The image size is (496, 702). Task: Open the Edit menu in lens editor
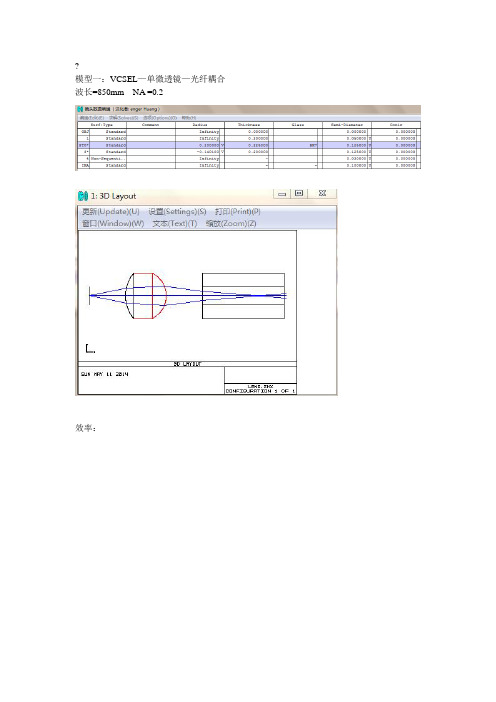click(x=92, y=118)
